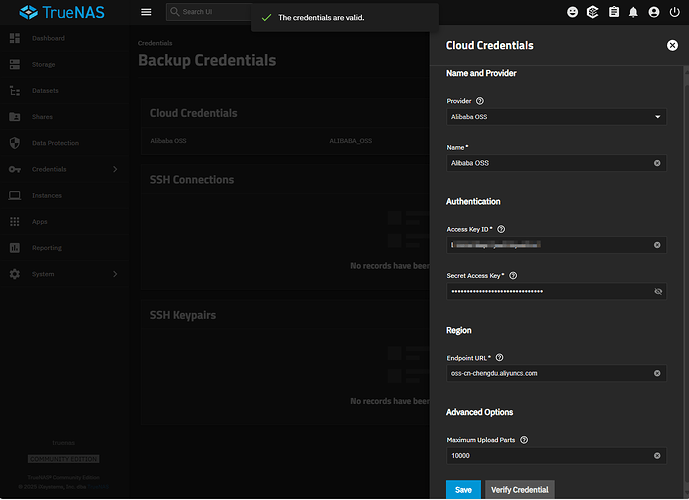Open Storage in the sidebar
689x500 pixels.
pyautogui.click(x=64, y=65)
